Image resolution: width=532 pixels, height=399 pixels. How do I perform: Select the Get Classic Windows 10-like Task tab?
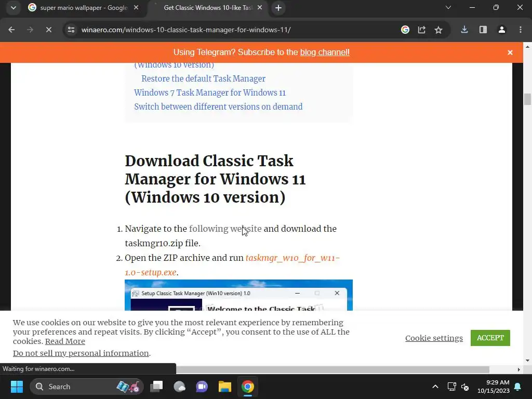click(x=208, y=7)
